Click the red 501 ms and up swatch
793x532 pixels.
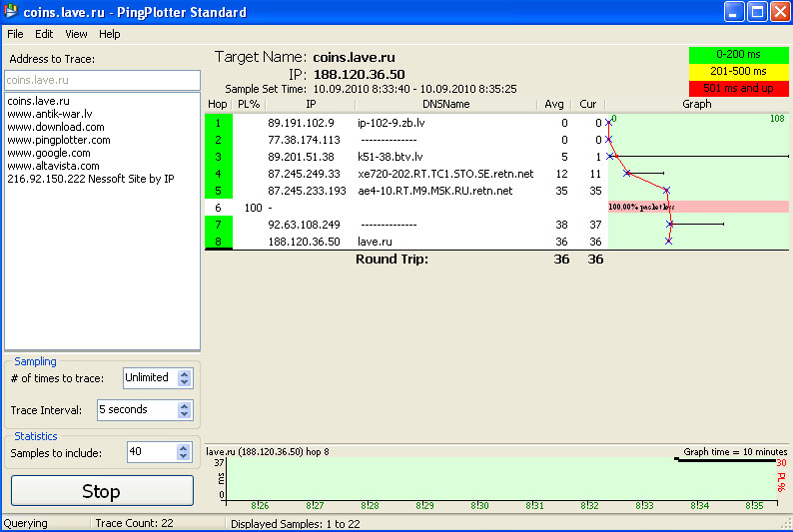click(738, 88)
